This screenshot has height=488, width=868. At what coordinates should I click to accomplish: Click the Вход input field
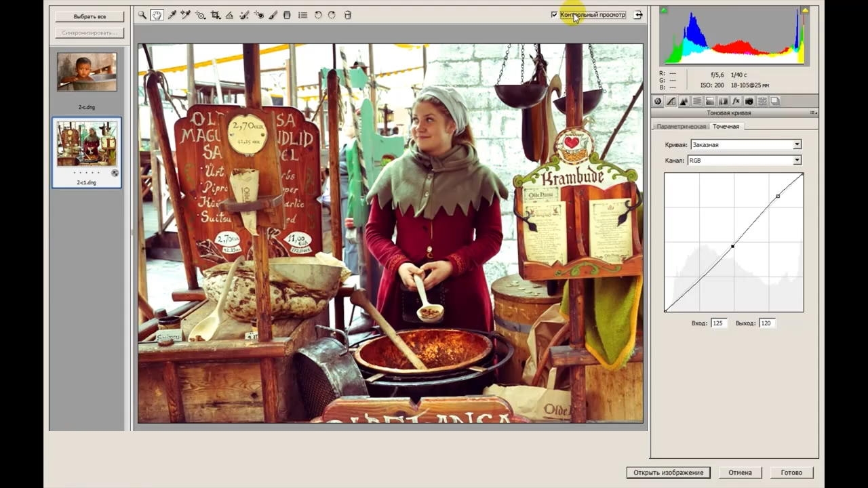click(719, 323)
